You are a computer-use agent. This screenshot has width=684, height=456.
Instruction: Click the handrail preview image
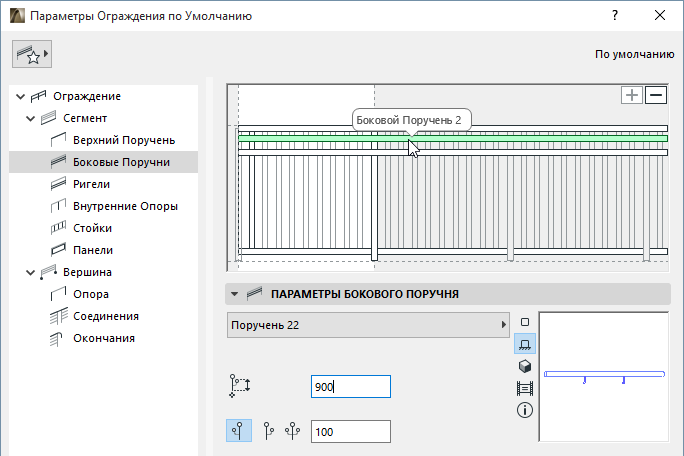point(604,377)
